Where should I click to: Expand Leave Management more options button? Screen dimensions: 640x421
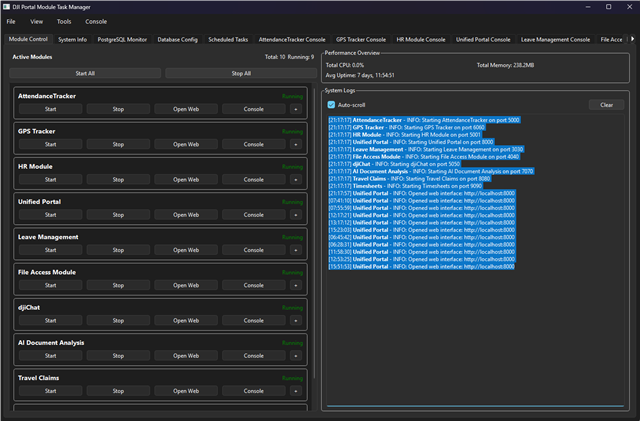point(296,250)
